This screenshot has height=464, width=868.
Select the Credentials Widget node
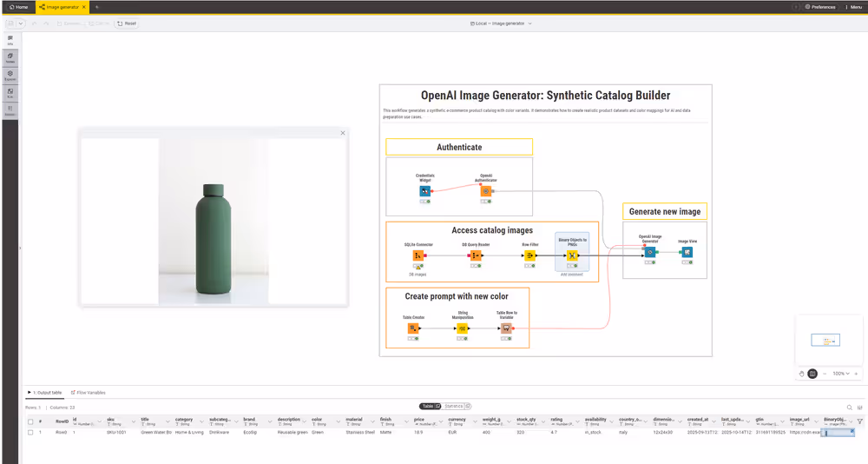tap(424, 191)
